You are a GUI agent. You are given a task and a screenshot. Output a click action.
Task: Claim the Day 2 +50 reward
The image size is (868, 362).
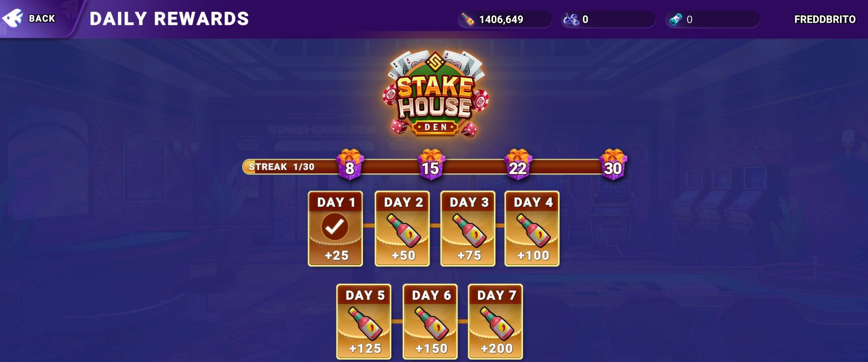pyautogui.click(x=402, y=229)
